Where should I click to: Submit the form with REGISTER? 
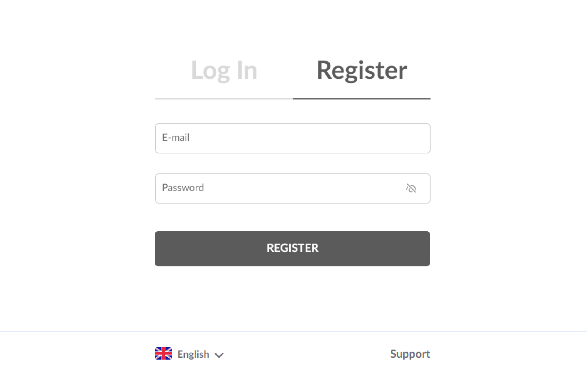[292, 249]
